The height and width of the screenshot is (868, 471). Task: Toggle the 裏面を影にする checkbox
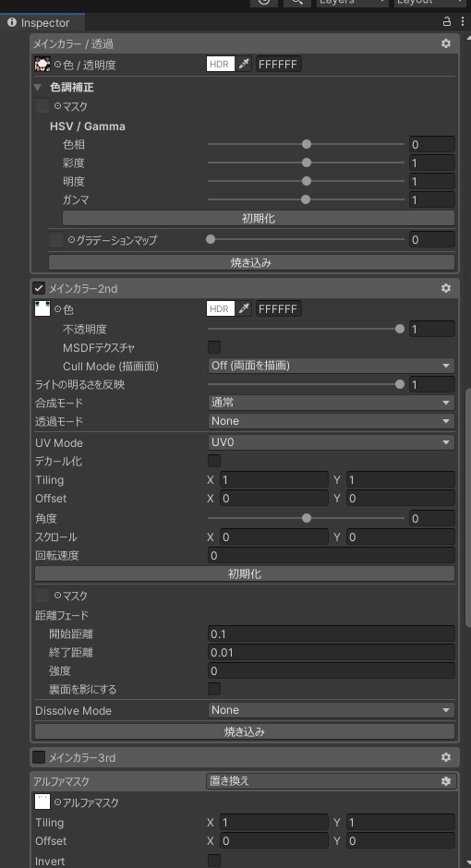214,689
